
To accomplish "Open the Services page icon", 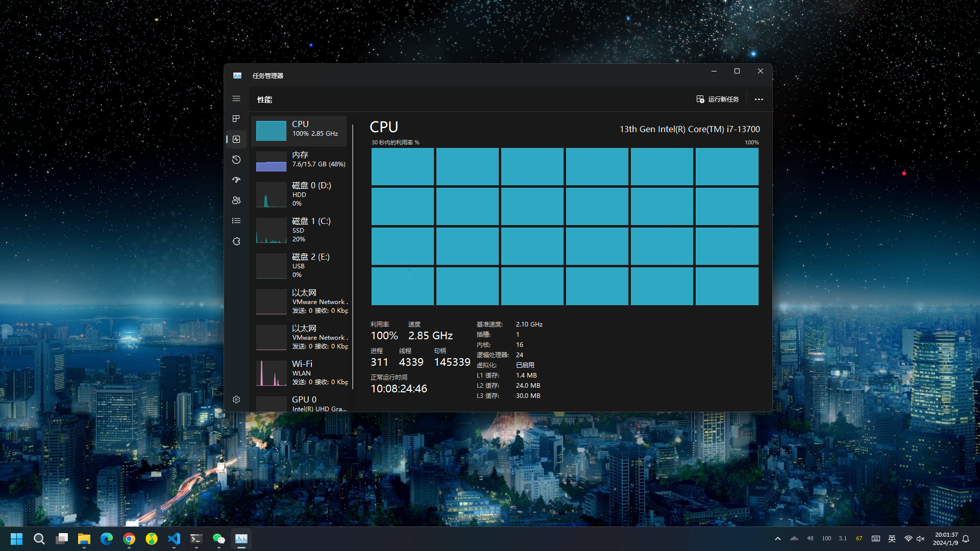I will (x=236, y=241).
